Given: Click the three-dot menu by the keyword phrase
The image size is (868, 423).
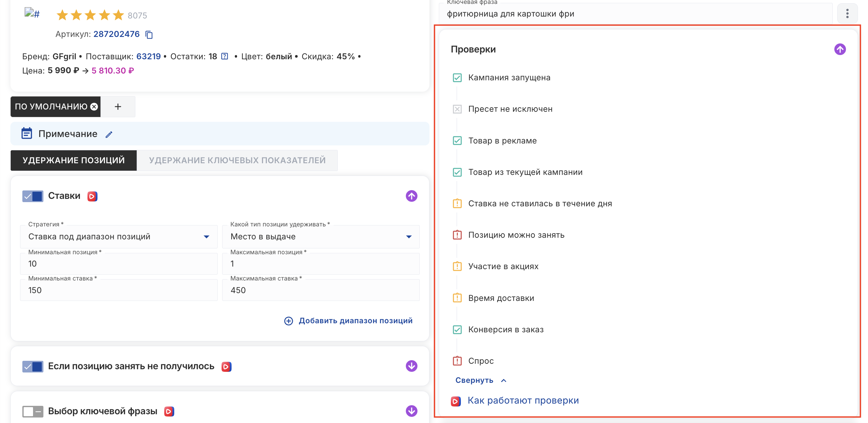Looking at the screenshot, I should pos(847,14).
